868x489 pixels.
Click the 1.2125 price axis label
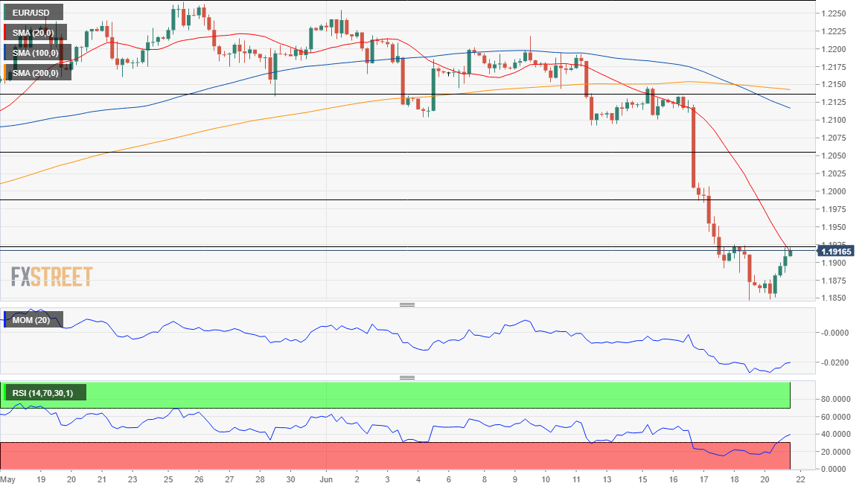click(833, 102)
